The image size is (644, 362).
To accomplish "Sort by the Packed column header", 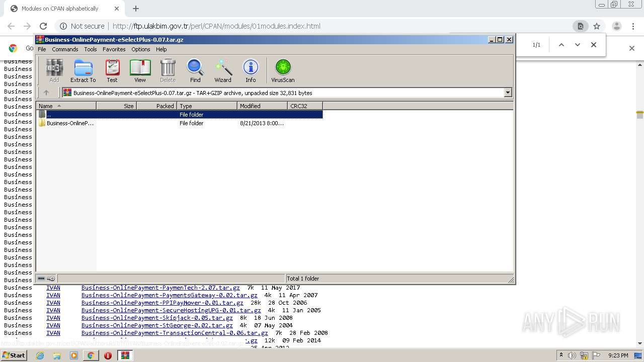I will [156, 106].
